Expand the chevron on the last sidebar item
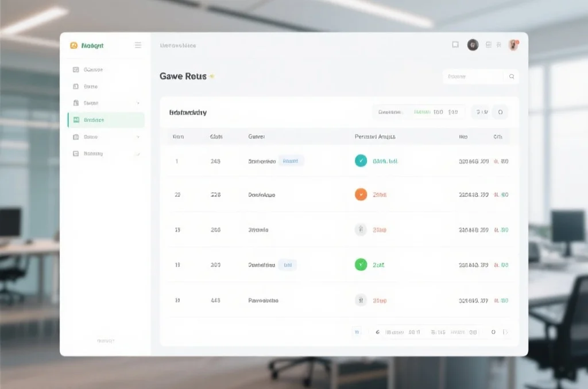 [x=138, y=154]
